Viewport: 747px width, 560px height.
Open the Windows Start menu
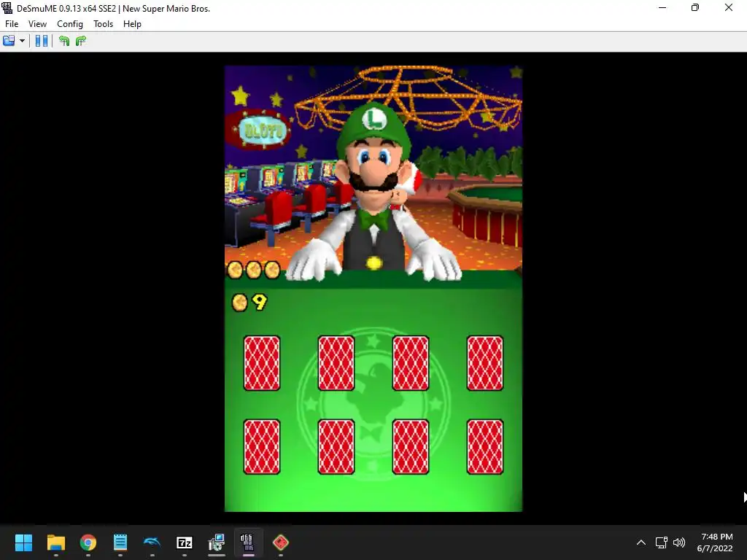(x=23, y=542)
